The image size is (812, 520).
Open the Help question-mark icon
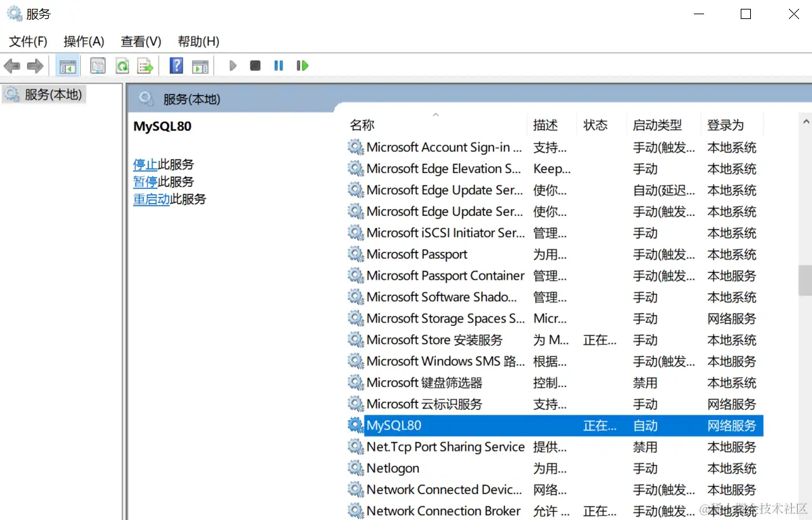tap(176, 66)
